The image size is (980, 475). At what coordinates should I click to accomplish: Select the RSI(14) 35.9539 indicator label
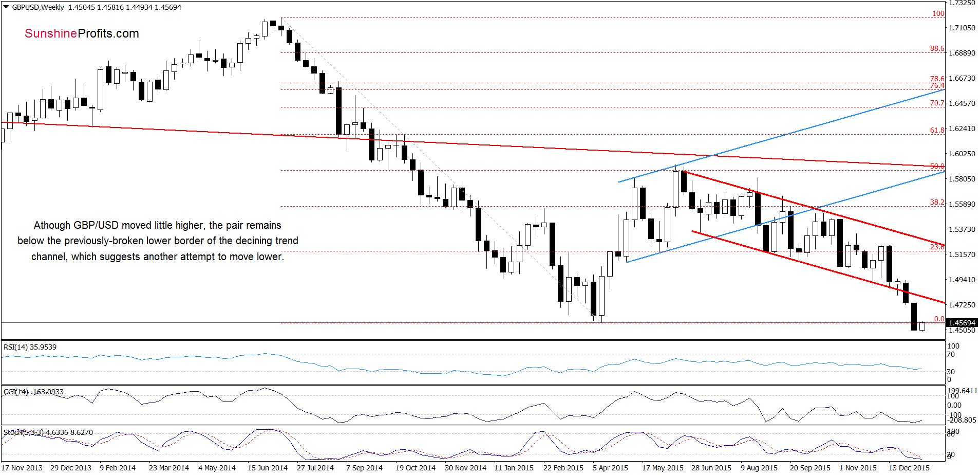[x=30, y=347]
